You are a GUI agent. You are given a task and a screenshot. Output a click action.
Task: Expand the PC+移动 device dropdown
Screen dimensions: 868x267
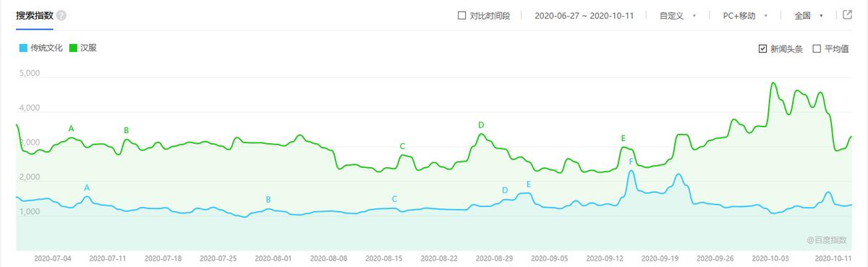pos(745,15)
